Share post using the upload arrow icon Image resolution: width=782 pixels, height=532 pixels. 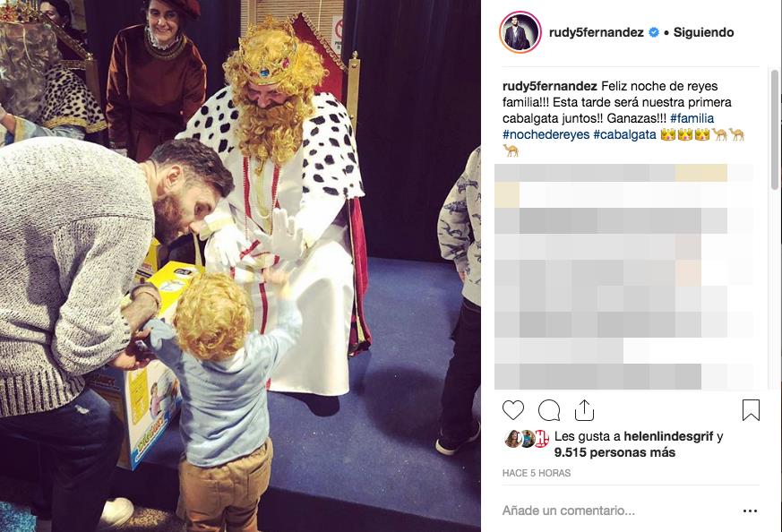585,410
